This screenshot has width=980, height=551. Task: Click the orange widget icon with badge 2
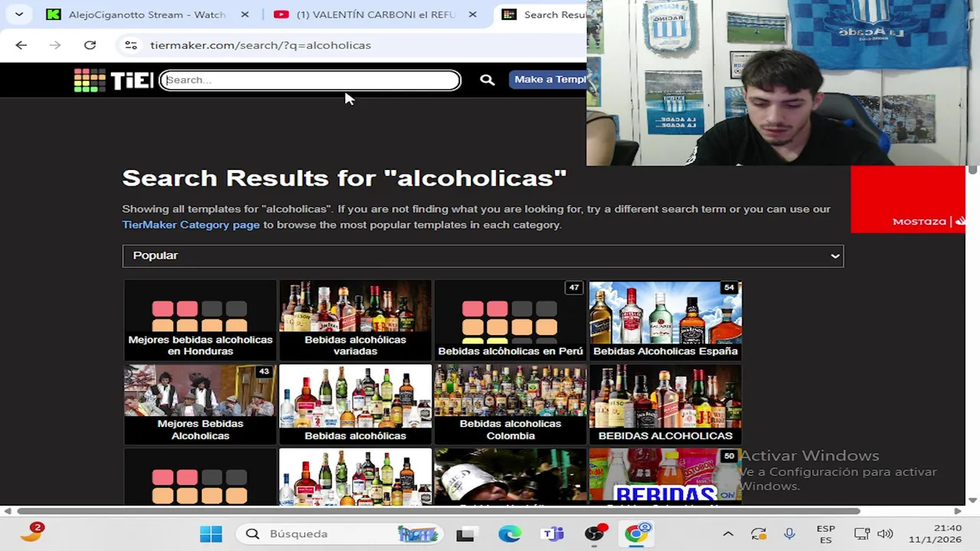click(x=31, y=532)
